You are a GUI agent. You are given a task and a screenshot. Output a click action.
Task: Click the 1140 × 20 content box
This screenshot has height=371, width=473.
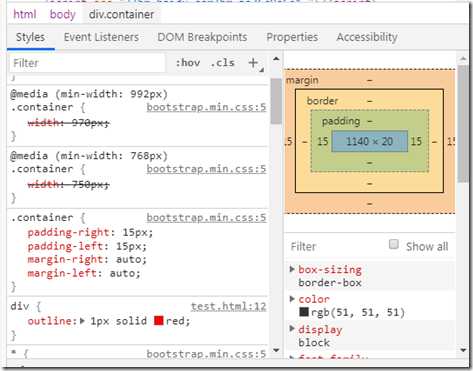click(370, 141)
